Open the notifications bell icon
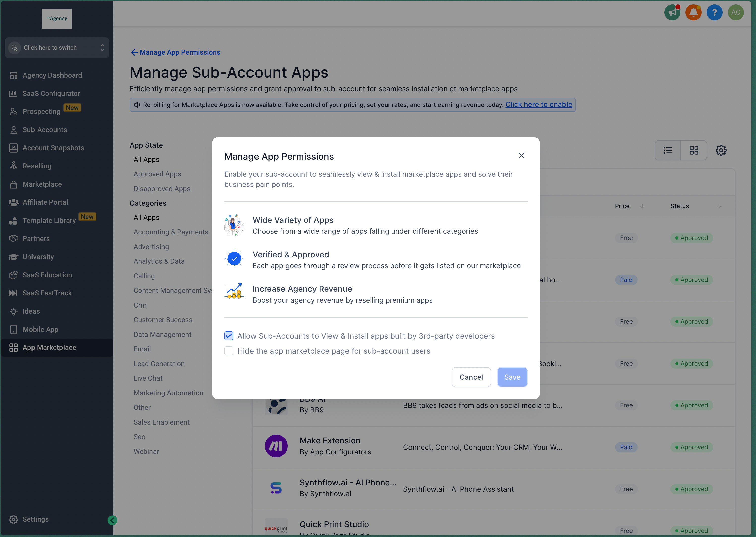This screenshot has height=537, width=756. (x=693, y=13)
